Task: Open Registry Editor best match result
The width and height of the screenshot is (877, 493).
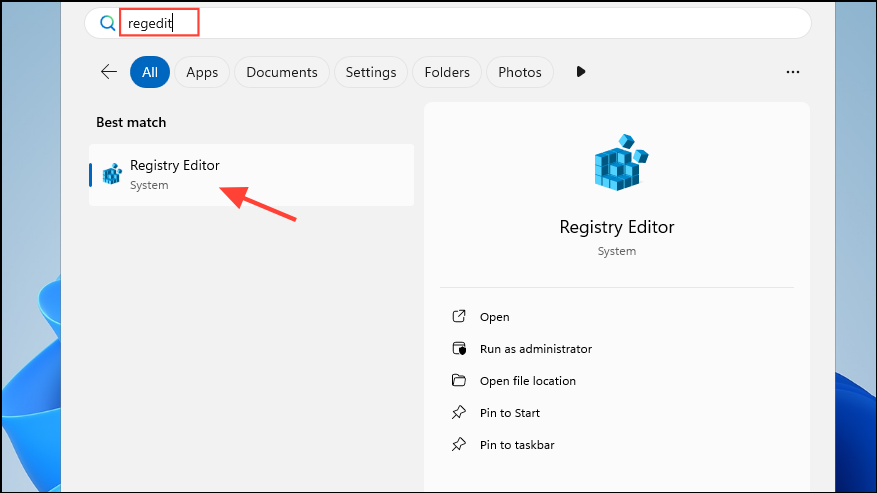Action: pos(252,175)
